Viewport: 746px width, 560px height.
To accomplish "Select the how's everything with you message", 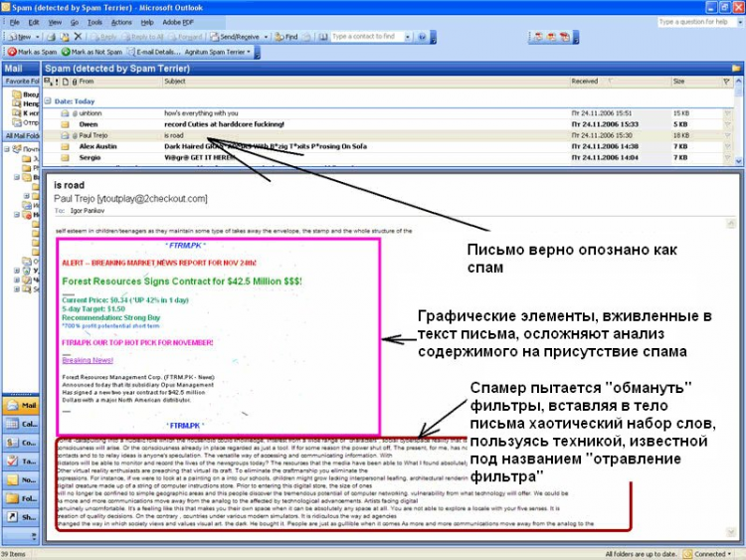I will (388, 113).
